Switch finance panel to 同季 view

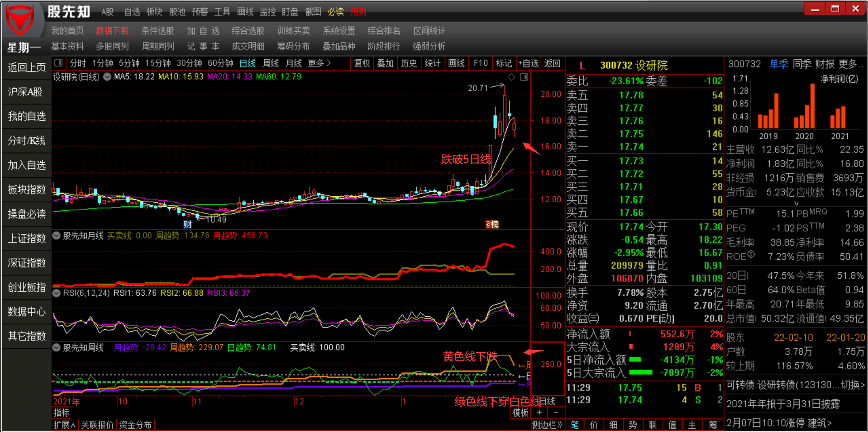pyautogui.click(x=802, y=64)
